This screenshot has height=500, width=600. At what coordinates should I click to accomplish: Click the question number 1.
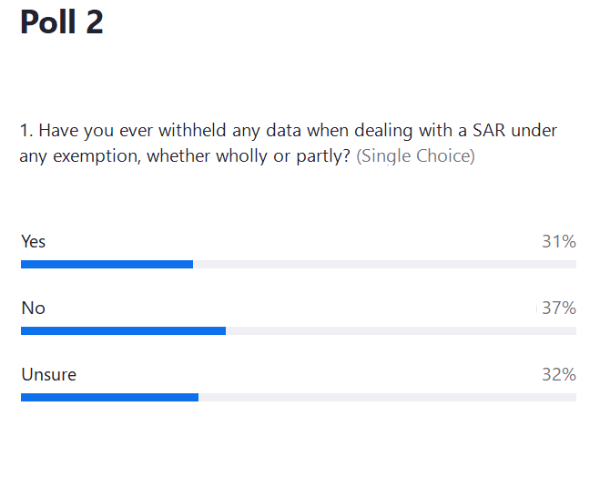coord(25,131)
